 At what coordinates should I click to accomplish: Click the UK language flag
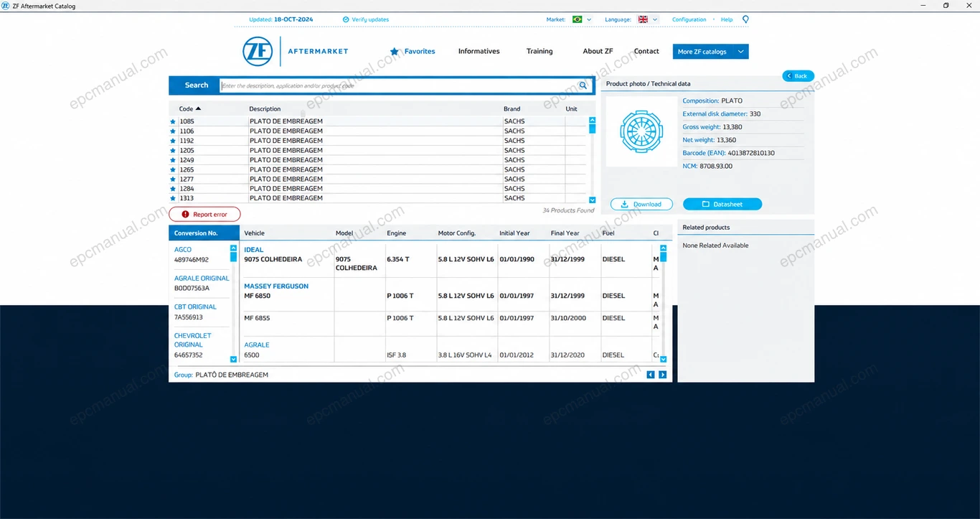pyautogui.click(x=644, y=19)
